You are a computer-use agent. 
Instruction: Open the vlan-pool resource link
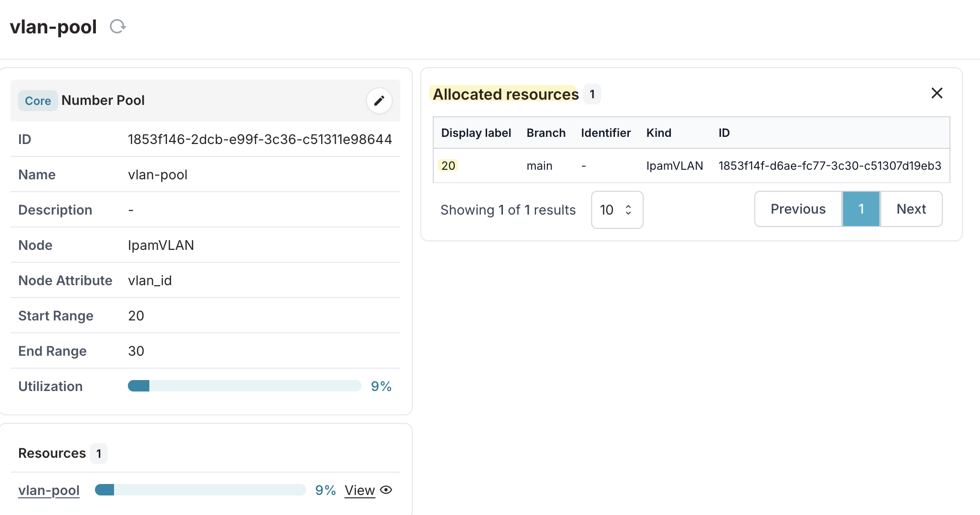pyautogui.click(x=49, y=490)
